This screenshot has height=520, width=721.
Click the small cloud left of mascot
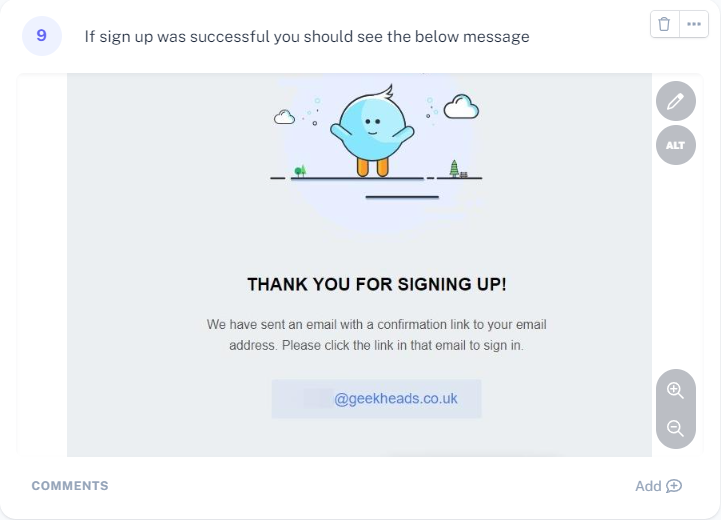click(285, 117)
